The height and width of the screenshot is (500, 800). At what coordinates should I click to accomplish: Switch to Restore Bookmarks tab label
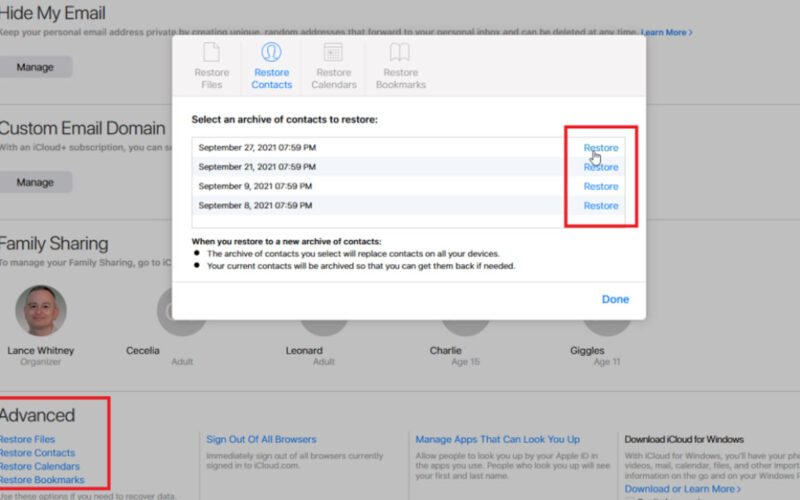pos(401,79)
